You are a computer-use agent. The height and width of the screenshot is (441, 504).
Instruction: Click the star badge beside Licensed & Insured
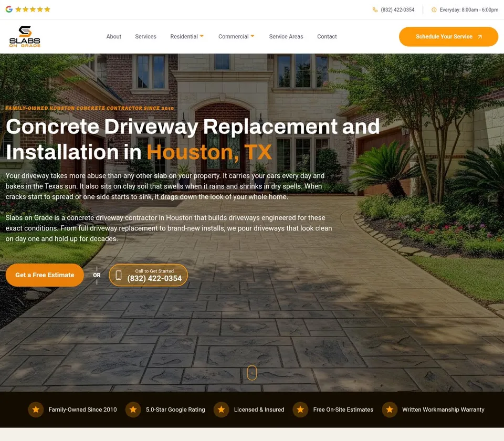click(221, 409)
